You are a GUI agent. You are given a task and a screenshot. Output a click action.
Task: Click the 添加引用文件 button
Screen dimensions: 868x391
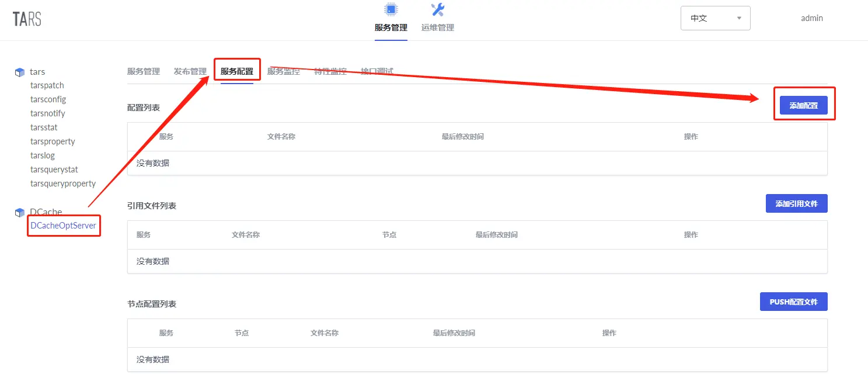tap(796, 204)
